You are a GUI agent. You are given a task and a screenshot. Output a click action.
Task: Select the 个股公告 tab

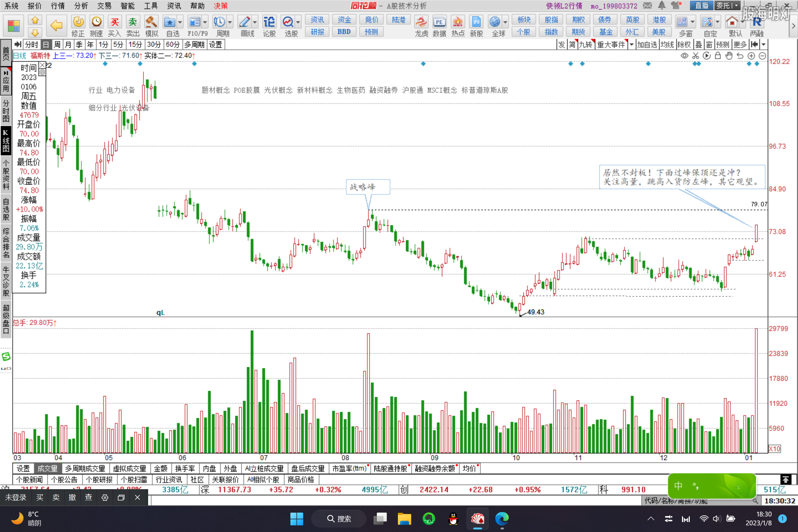tap(64, 480)
